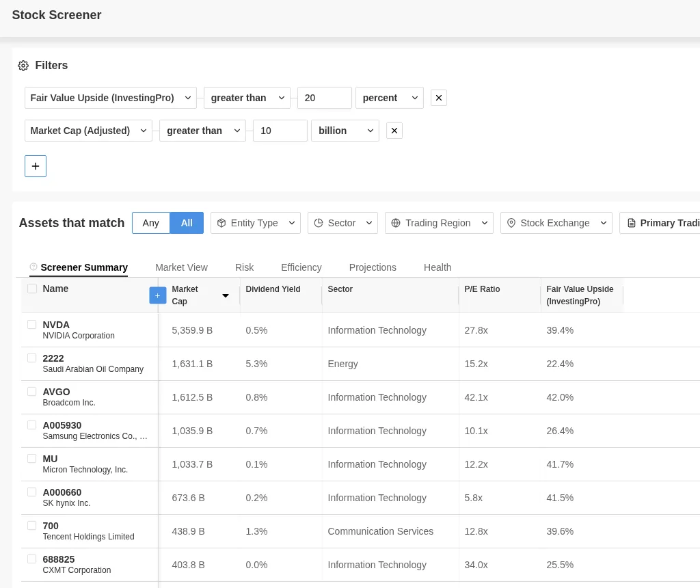
Task: Click the Fair Value Upside (InvestingPro) column header
Action: tap(580, 295)
